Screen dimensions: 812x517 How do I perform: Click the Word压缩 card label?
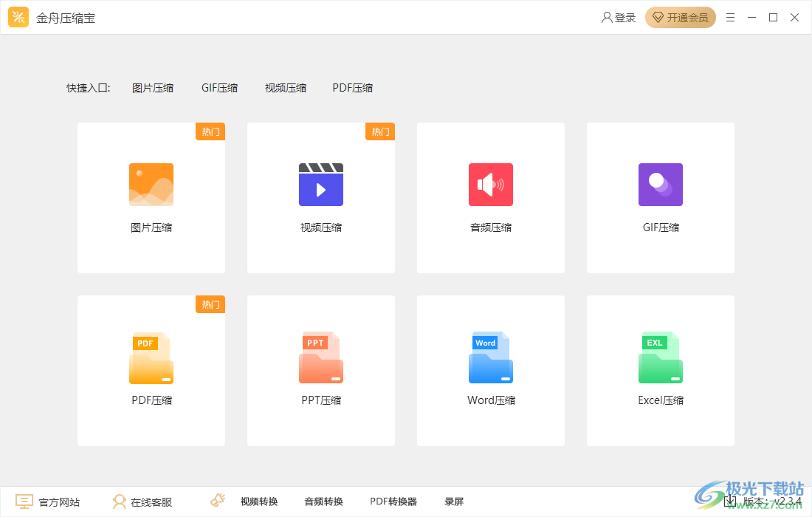click(491, 400)
